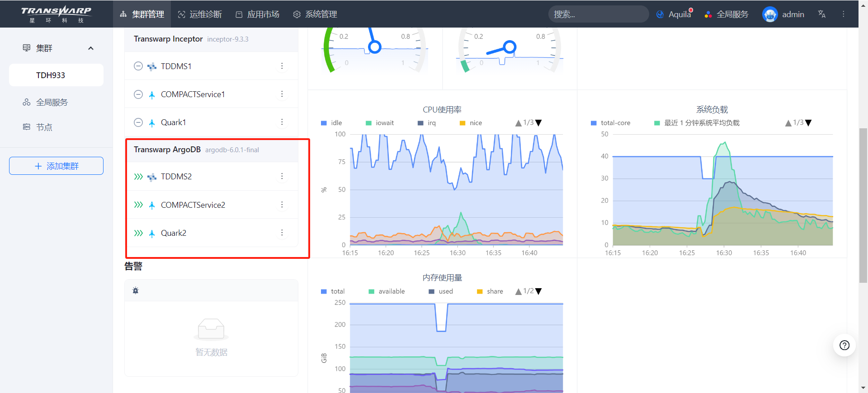Viewport: 868px width, 393px height.
Task: Open the COMPACTService2 service
Action: 193,205
